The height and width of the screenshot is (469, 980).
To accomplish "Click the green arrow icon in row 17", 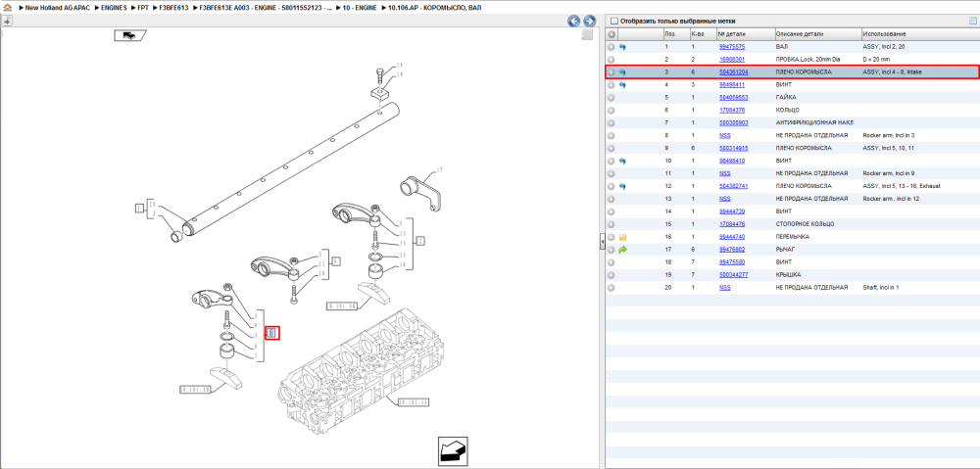I will pos(622,250).
